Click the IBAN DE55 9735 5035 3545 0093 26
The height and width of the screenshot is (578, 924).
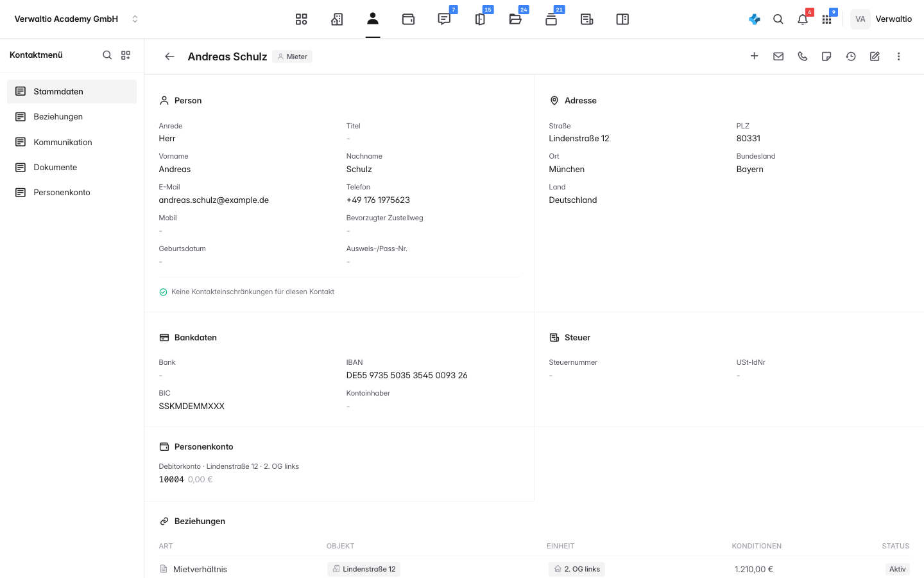click(x=407, y=375)
